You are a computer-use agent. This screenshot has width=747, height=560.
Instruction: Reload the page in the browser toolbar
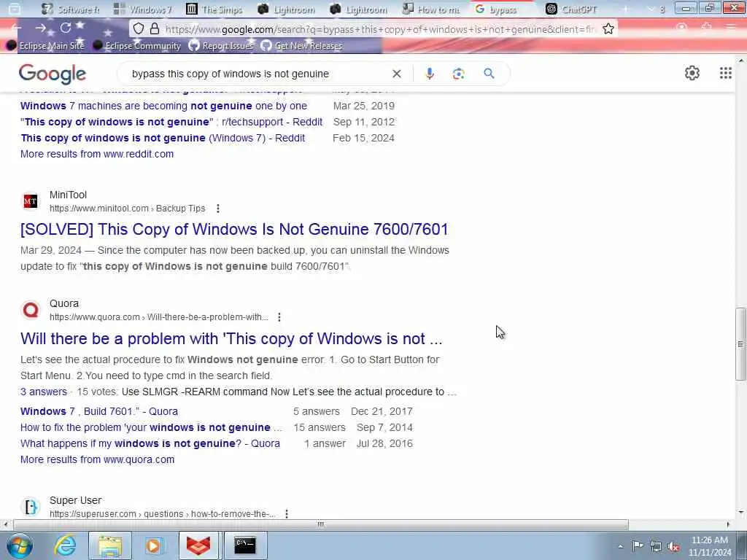65,28
